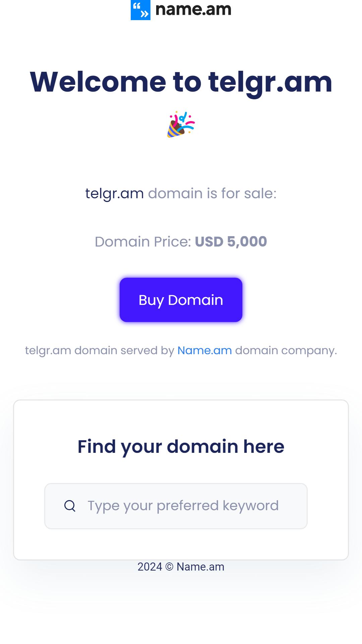Click the USD 5,000 price text

pyautogui.click(x=231, y=242)
